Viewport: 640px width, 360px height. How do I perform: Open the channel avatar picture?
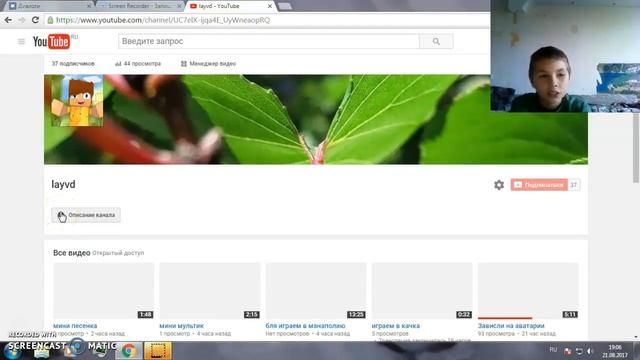tap(77, 101)
